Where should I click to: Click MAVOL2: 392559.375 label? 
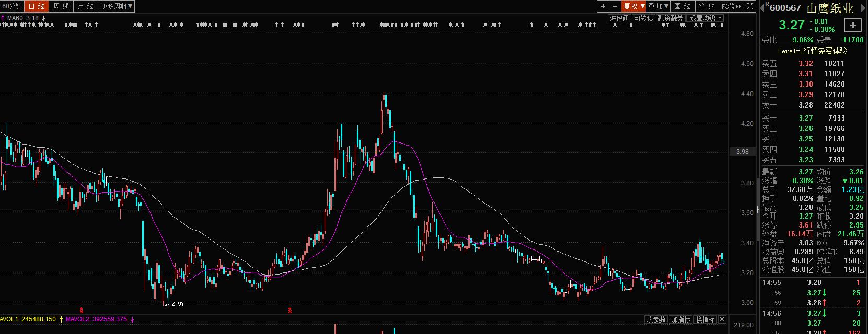(x=96, y=319)
